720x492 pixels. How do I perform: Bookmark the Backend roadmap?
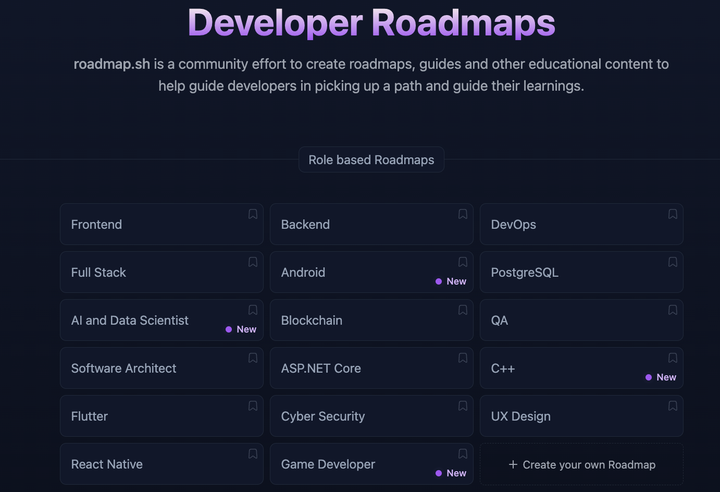click(x=462, y=214)
